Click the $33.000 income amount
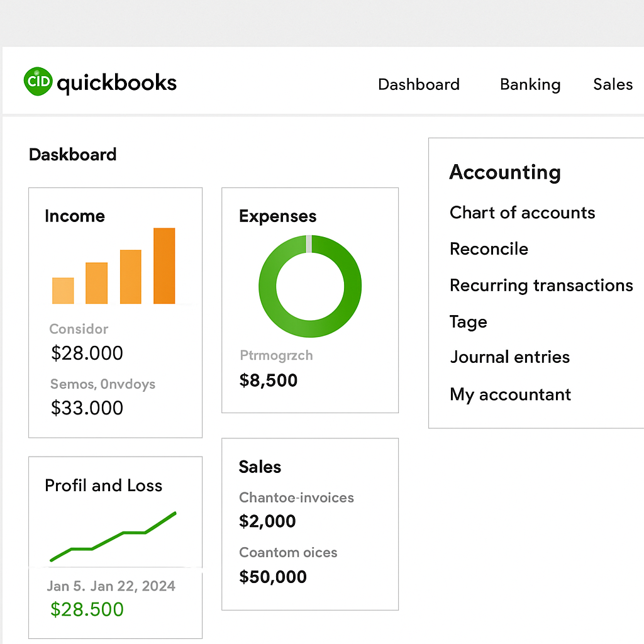Viewport: 644px width, 644px height. [87, 408]
